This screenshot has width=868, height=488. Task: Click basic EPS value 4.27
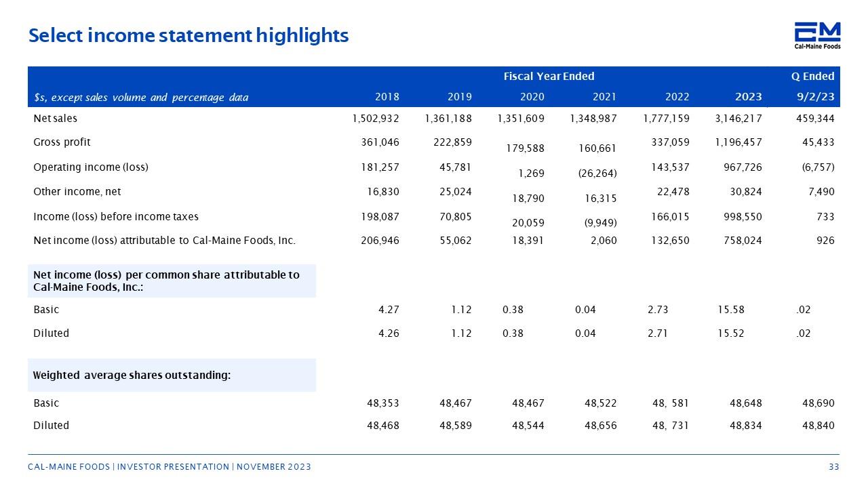pos(389,310)
